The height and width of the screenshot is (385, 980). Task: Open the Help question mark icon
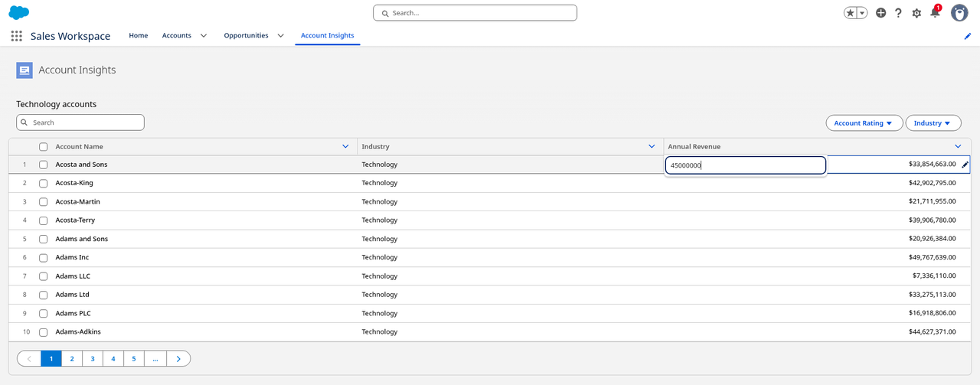[x=899, y=13]
